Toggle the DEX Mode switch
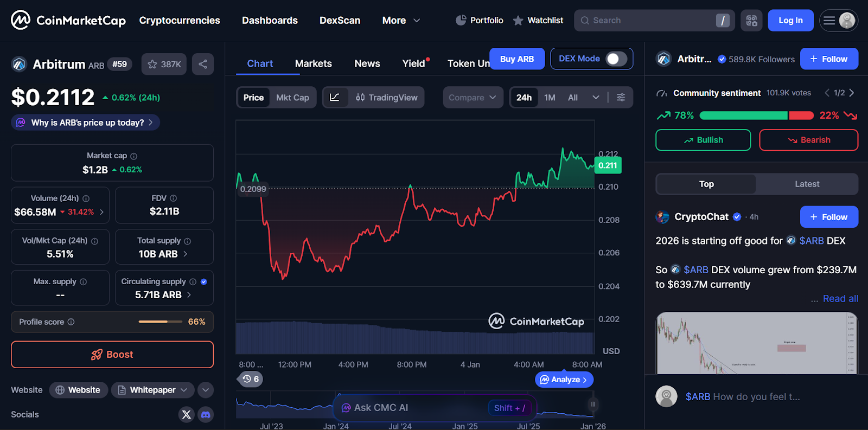 (x=616, y=59)
